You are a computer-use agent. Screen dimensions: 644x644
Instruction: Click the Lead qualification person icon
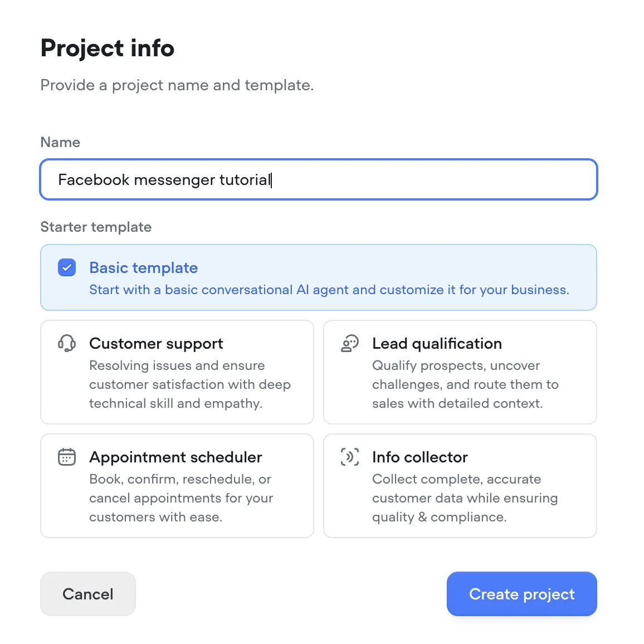[x=350, y=343]
